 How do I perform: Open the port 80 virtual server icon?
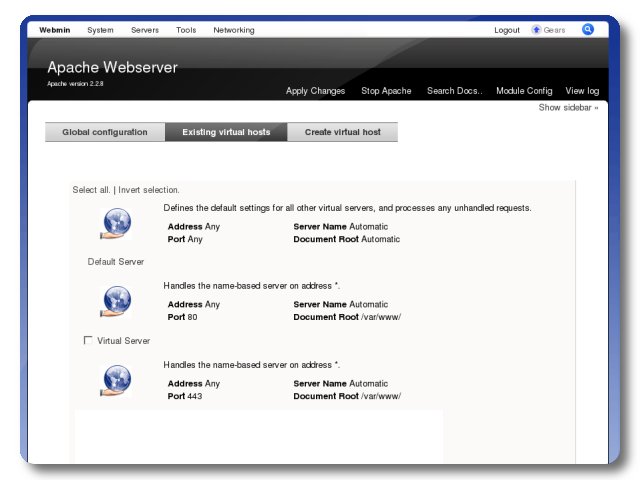click(117, 301)
